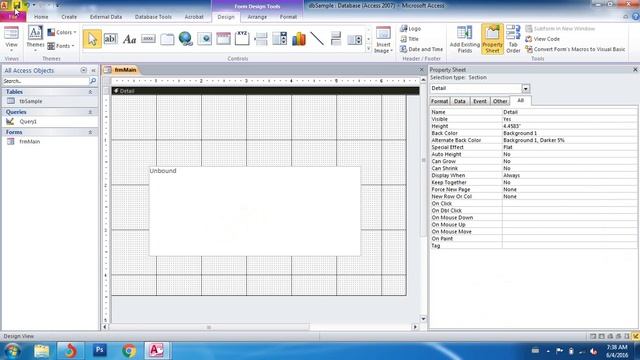Switch to the Create ribbon tab
640x360 pixels.
tap(69, 17)
